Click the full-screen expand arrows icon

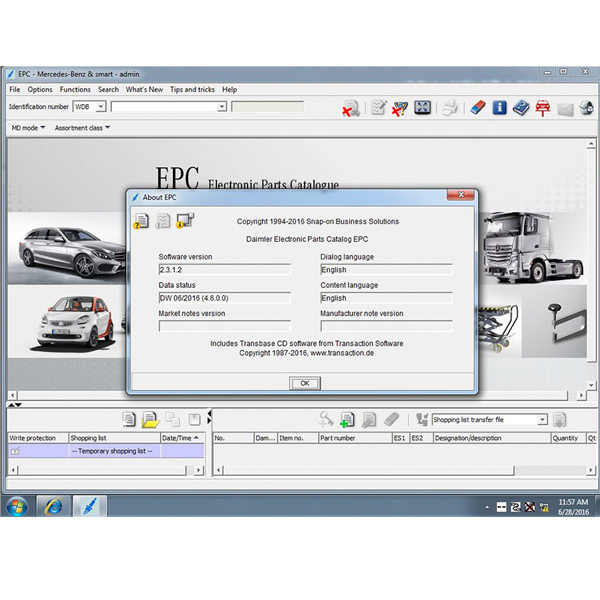pyautogui.click(x=422, y=108)
